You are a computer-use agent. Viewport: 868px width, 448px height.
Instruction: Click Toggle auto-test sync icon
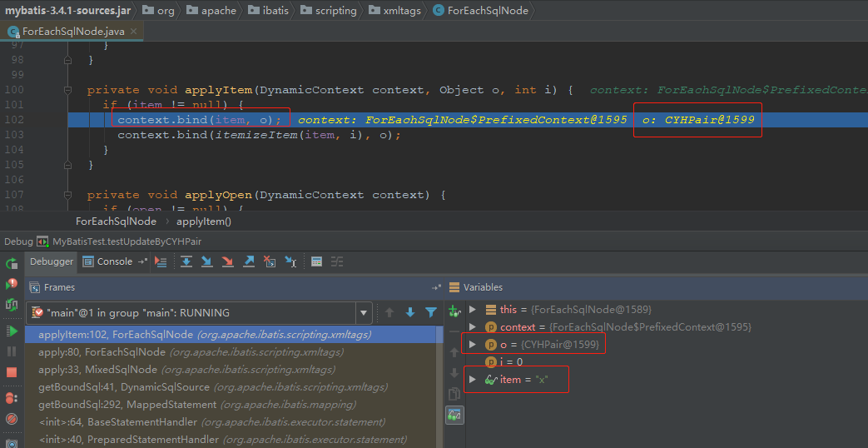11,304
